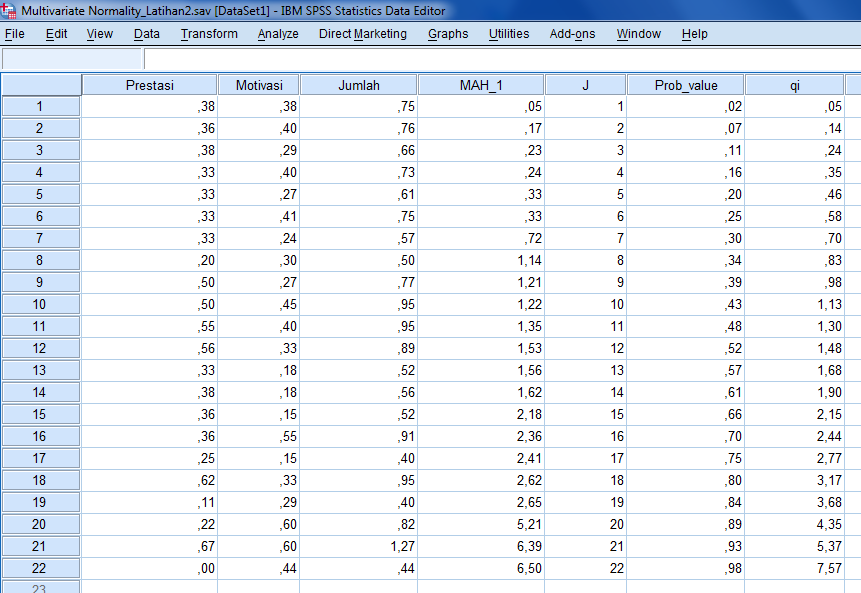Open the Transform menu
The height and width of the screenshot is (593, 861).
209,33
